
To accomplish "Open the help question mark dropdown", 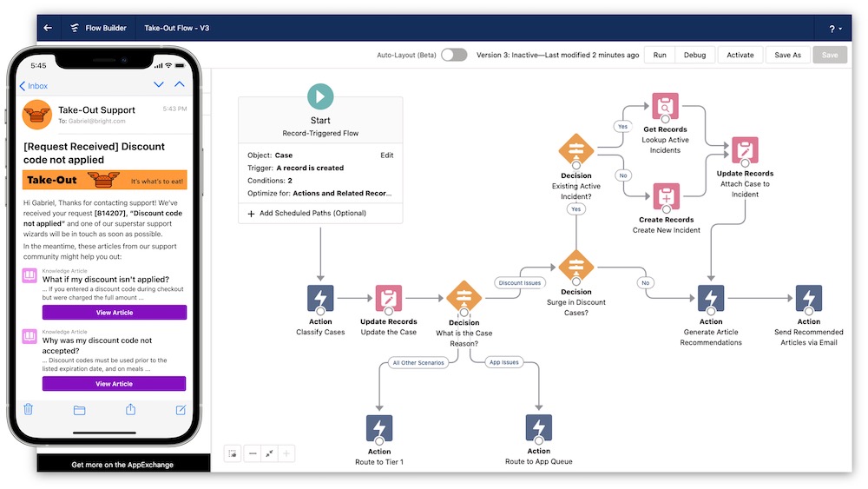I will tap(835, 29).
